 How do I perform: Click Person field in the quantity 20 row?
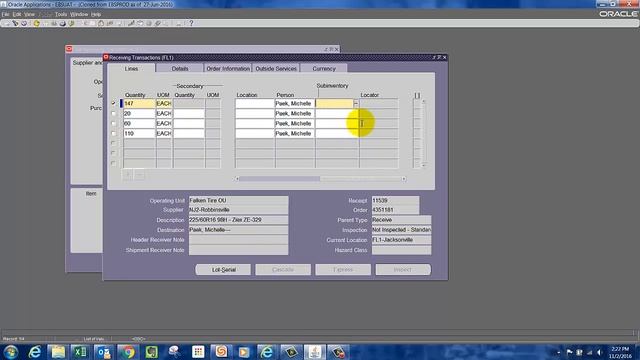coord(295,113)
